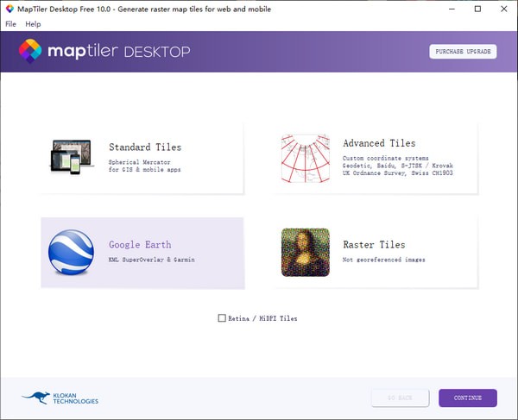Image resolution: width=518 pixels, height=420 pixels.
Task: Minimize the MapTiler Desktop window
Action: coord(452,9)
